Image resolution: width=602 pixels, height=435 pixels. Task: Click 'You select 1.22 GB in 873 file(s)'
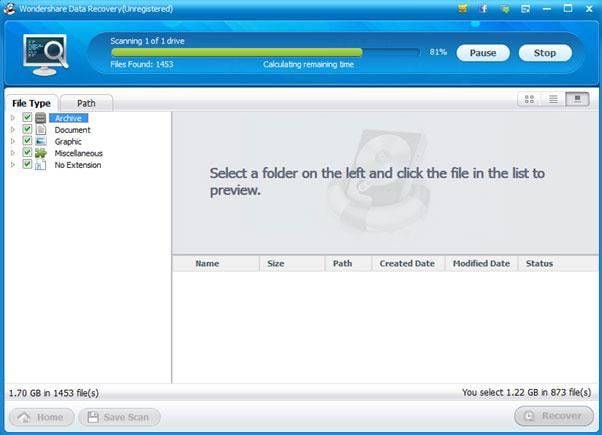(x=526, y=392)
